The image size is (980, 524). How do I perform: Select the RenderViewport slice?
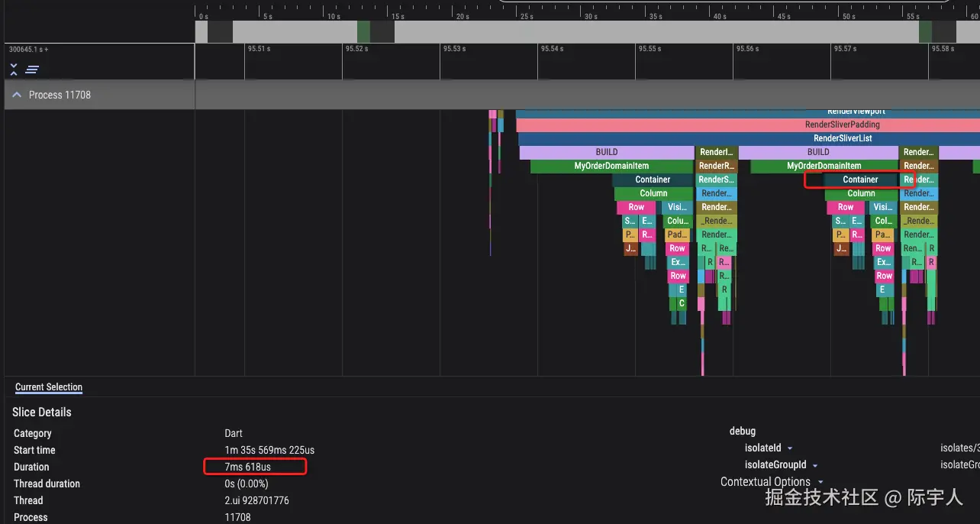[x=748, y=113]
